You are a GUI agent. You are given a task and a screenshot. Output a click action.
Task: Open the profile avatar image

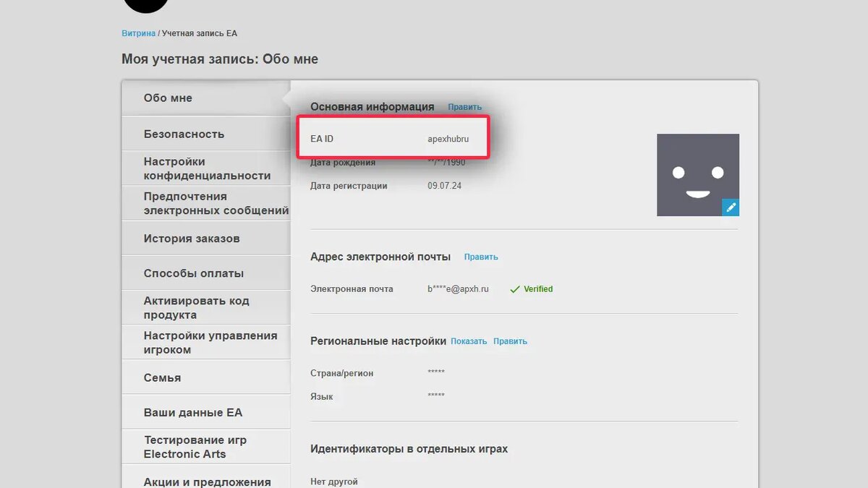698,175
